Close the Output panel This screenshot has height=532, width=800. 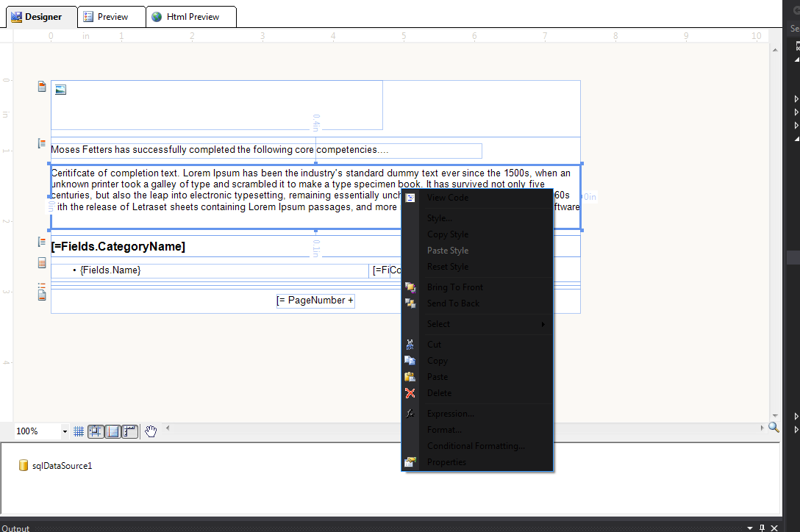pos(774,528)
